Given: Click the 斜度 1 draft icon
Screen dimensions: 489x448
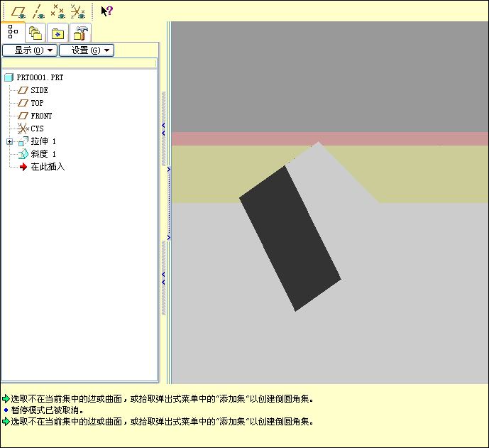Looking at the screenshot, I should click(x=23, y=154).
